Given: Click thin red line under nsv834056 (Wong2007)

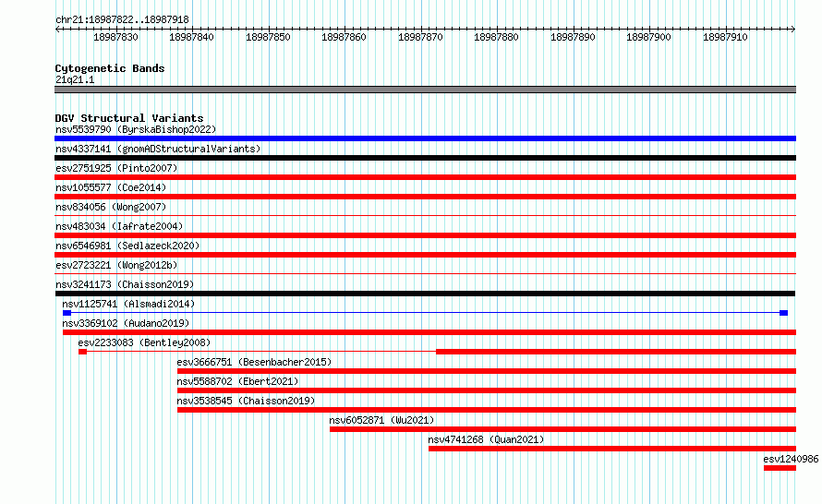Looking at the screenshot, I should click(x=425, y=215).
